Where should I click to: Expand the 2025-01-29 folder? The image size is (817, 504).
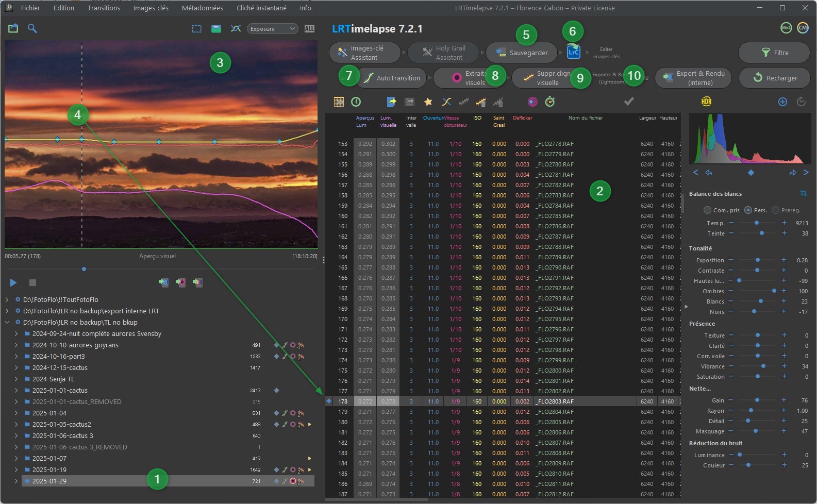tap(16, 481)
